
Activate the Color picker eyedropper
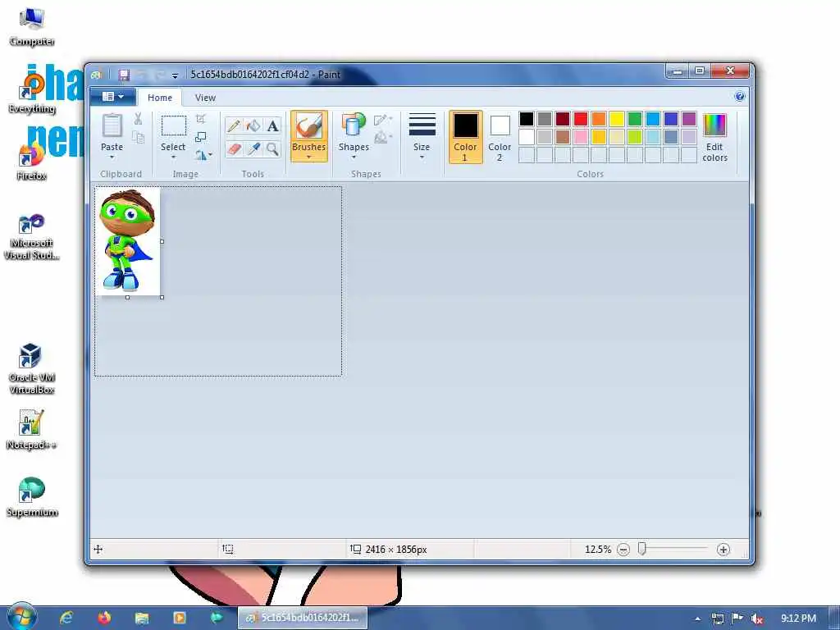[253, 148]
